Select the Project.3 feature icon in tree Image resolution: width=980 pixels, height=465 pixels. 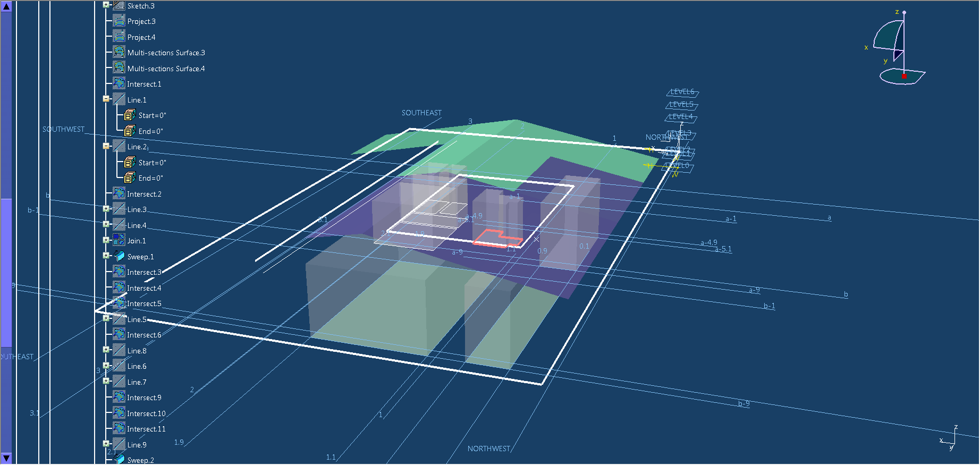119,21
